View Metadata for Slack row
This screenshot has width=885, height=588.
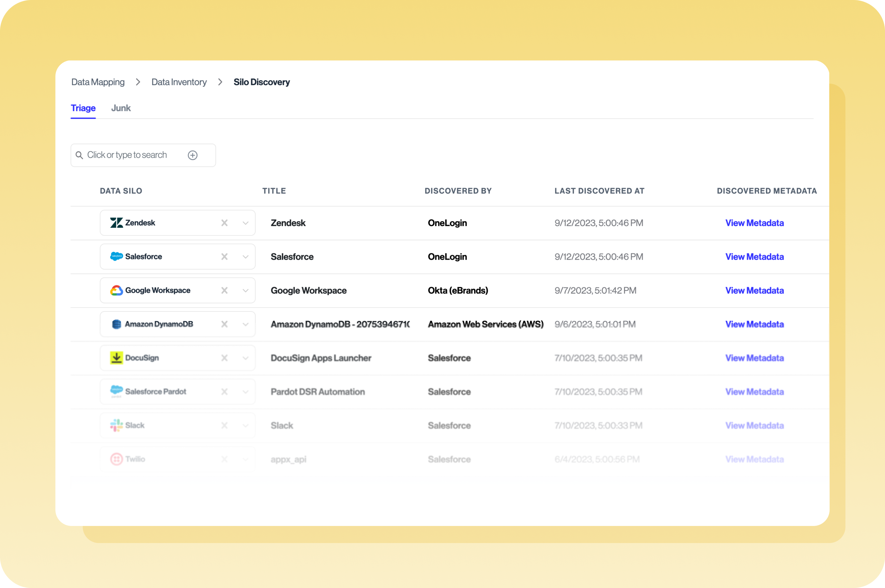click(755, 425)
